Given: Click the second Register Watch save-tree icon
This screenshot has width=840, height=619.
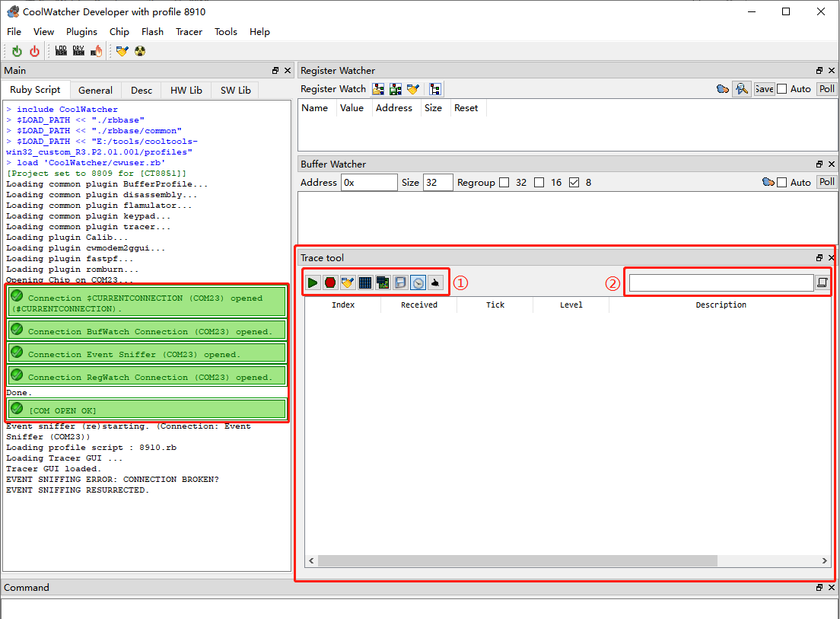Looking at the screenshot, I should (x=396, y=89).
